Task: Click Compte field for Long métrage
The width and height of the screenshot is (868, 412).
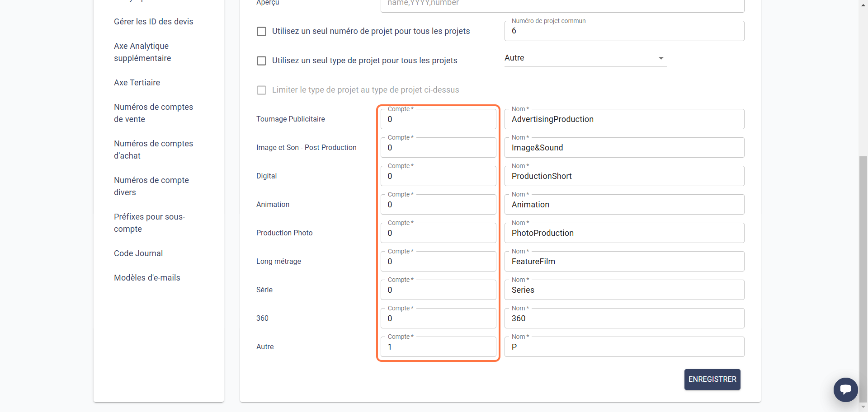Action: (x=438, y=262)
